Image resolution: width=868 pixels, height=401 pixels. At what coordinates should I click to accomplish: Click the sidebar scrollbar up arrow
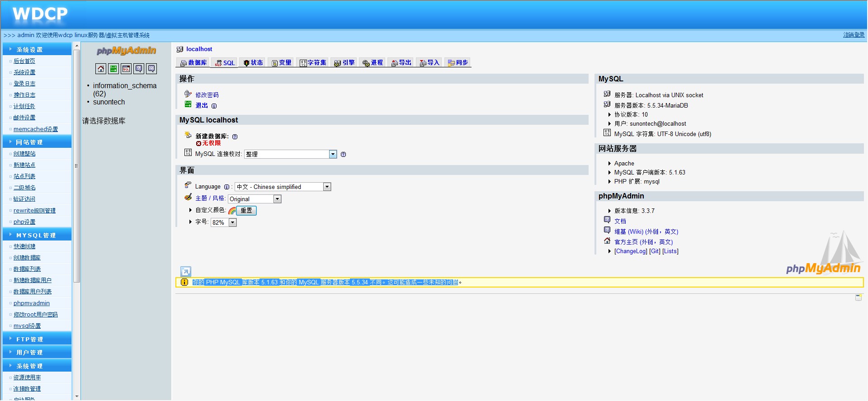pyautogui.click(x=77, y=46)
